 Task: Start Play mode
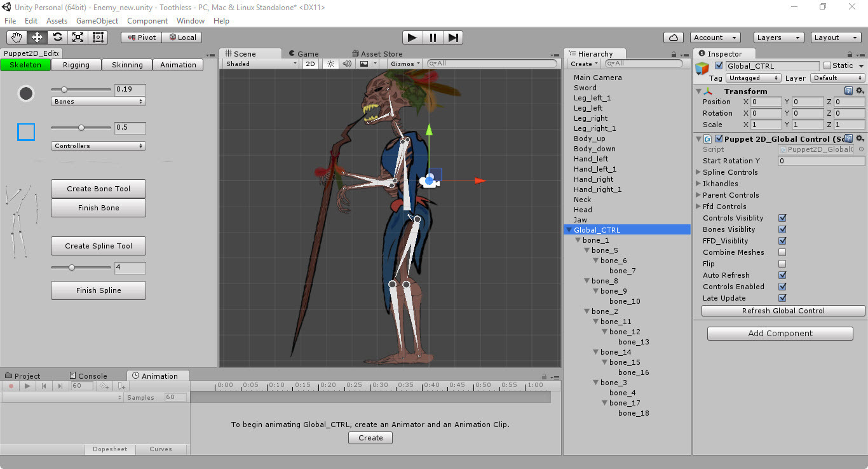coord(412,37)
